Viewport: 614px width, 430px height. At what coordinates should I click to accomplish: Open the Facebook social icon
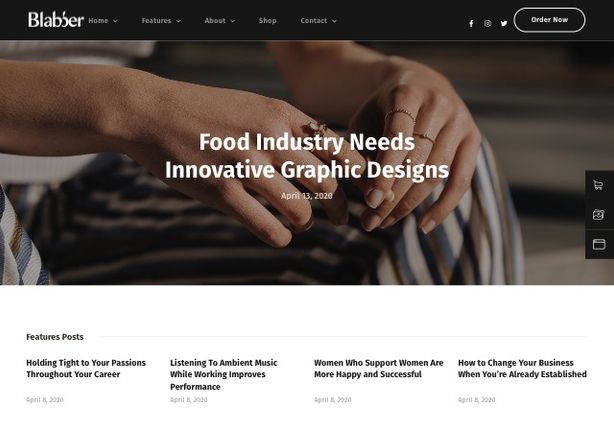point(471,23)
